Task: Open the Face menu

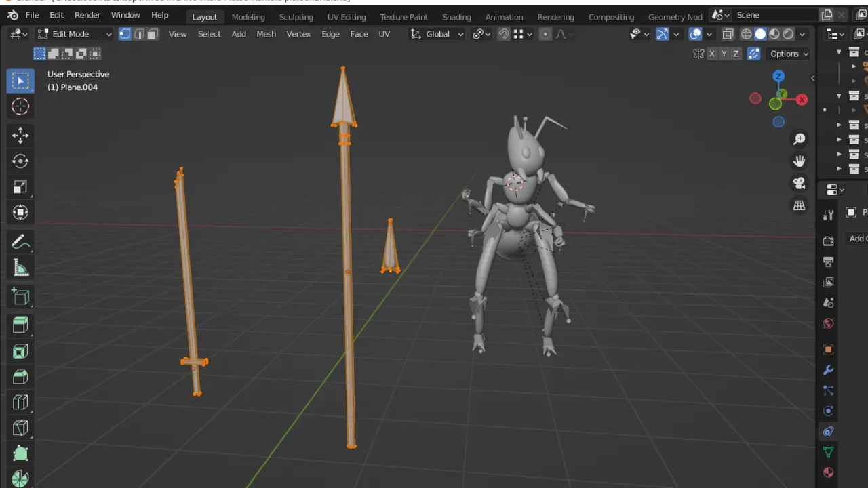Action: 359,34
